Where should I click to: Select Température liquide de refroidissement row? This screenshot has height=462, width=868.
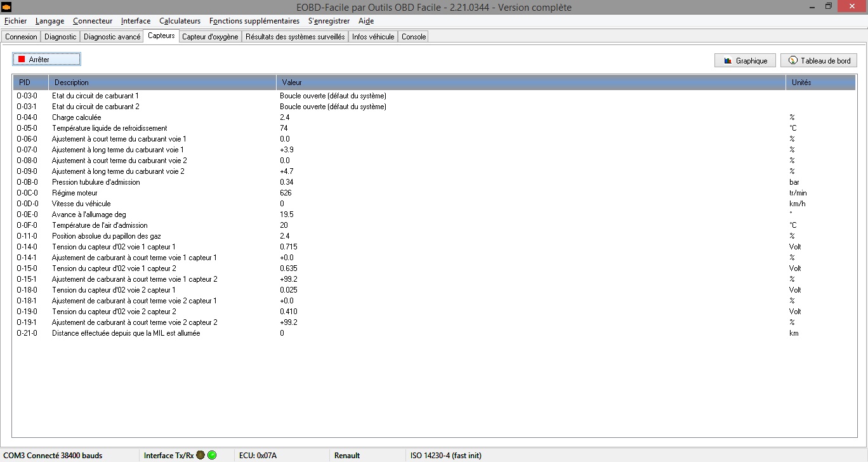click(x=109, y=128)
